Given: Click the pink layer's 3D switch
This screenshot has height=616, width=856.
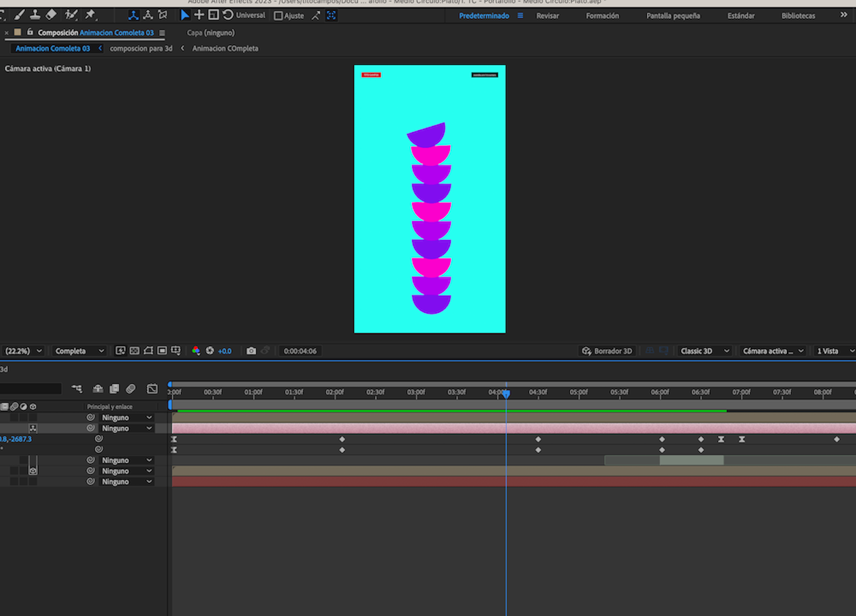Looking at the screenshot, I should (x=33, y=428).
